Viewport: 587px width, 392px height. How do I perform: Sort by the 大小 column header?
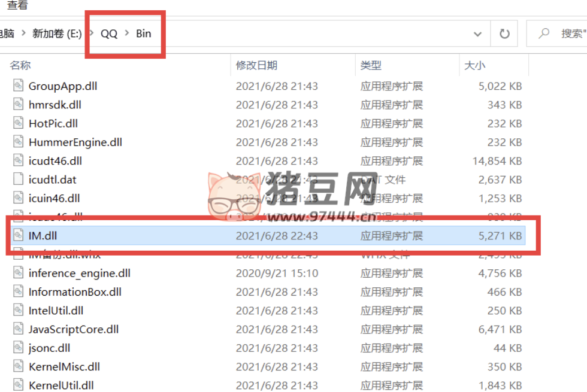pos(474,65)
